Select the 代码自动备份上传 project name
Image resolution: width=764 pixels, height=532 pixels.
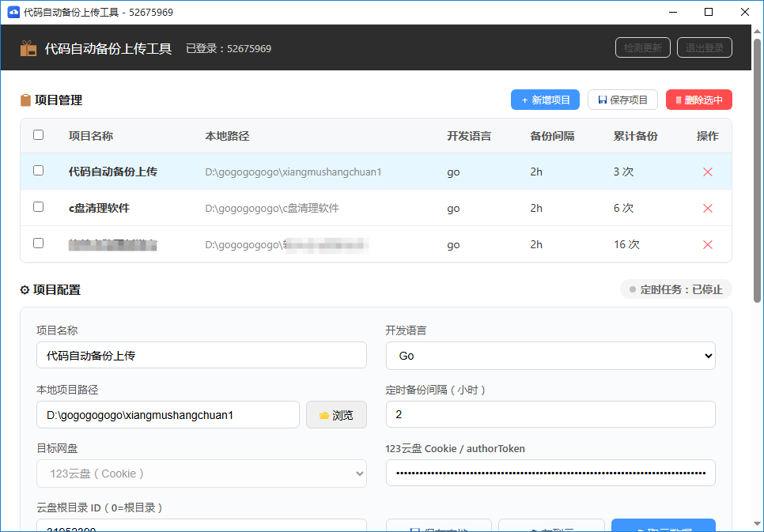point(113,172)
